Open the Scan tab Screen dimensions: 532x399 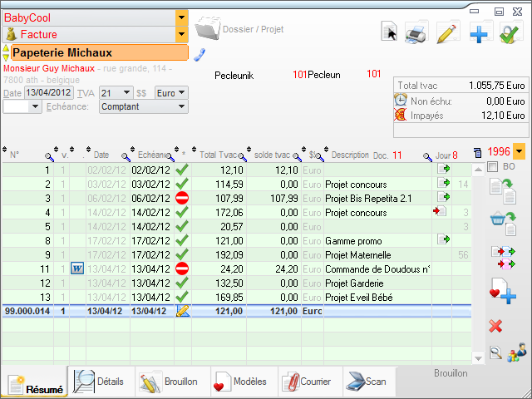pyautogui.click(x=367, y=382)
